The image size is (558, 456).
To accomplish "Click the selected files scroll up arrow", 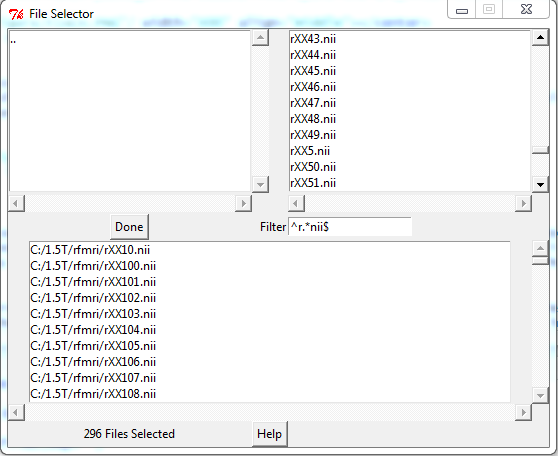I will pyautogui.click(x=540, y=248).
